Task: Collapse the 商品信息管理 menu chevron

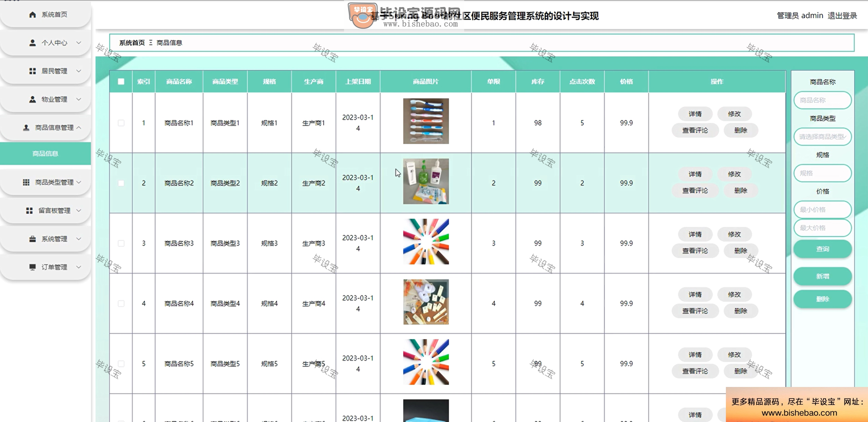Action: [x=78, y=128]
